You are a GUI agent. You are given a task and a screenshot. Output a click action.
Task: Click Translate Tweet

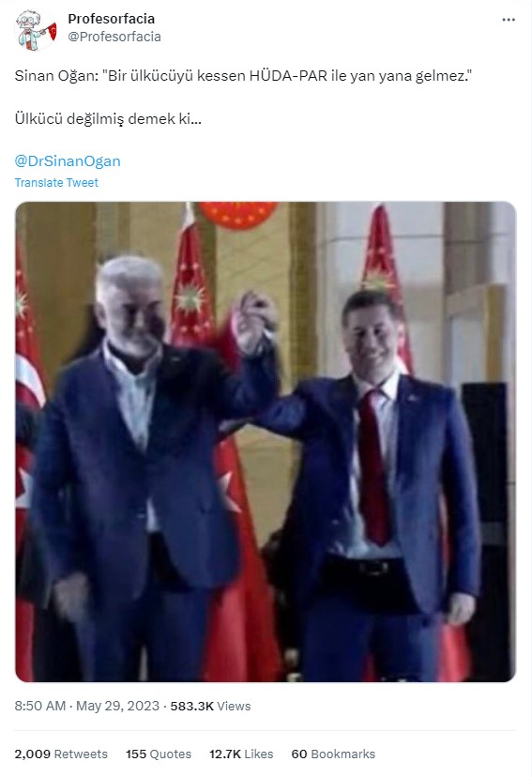click(56, 182)
